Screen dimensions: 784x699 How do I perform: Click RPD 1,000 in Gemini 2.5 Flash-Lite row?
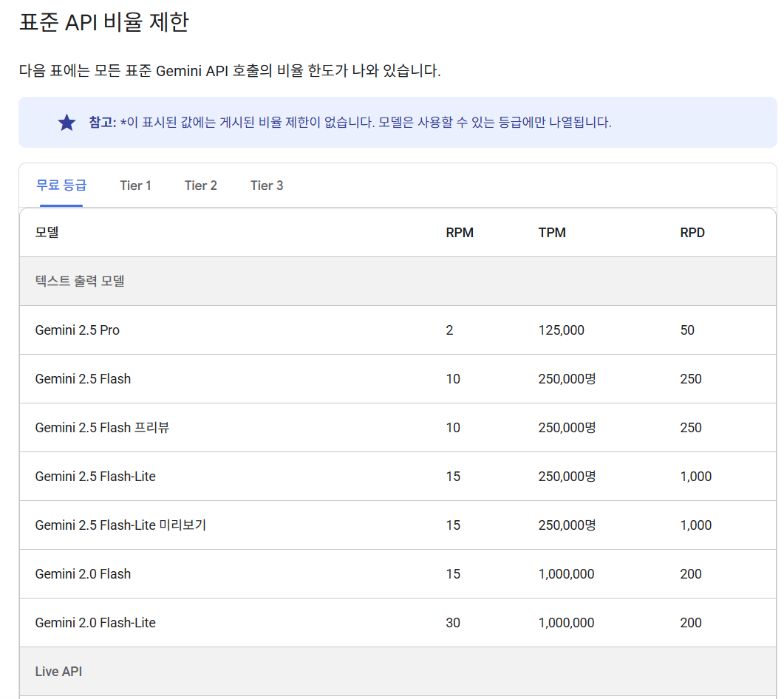(x=695, y=477)
